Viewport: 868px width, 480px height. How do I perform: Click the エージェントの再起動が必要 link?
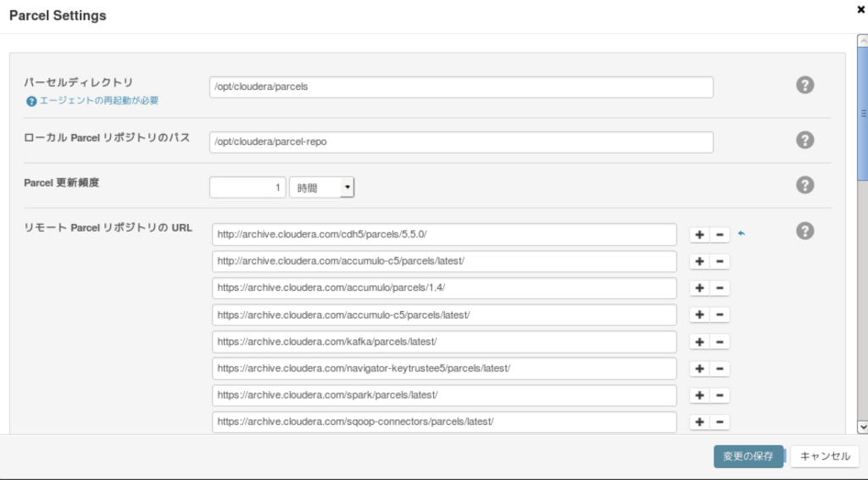point(99,100)
